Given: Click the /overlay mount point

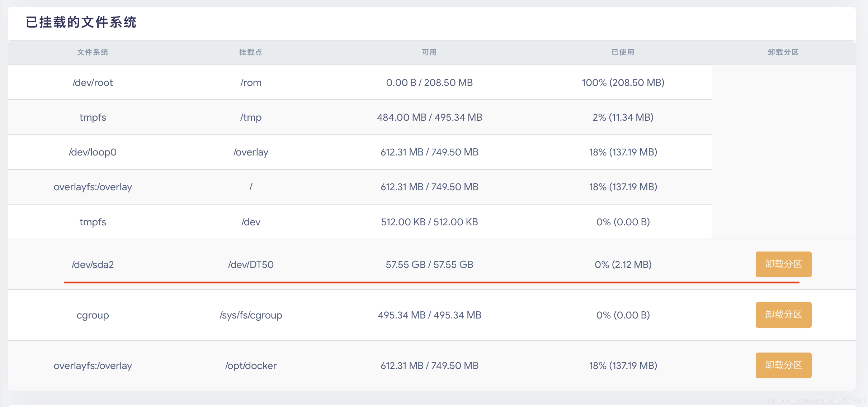Looking at the screenshot, I should 251,152.
